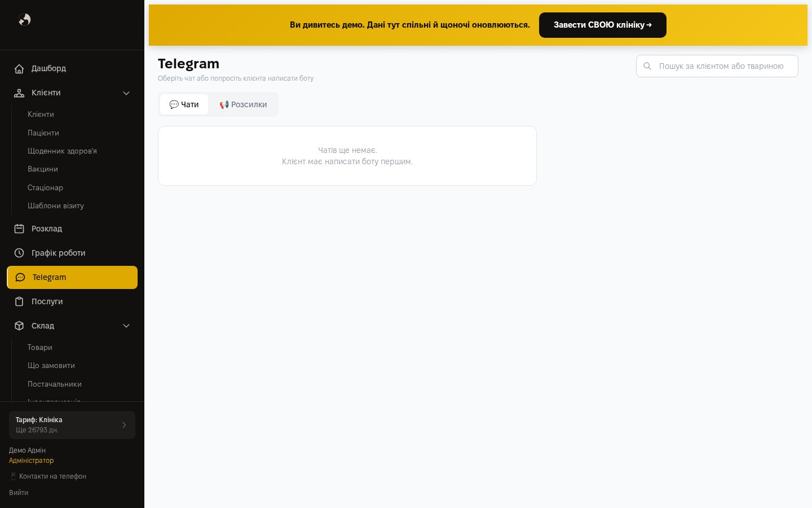Click the Дашборд home icon
The width and height of the screenshot is (812, 508).
coord(19,69)
